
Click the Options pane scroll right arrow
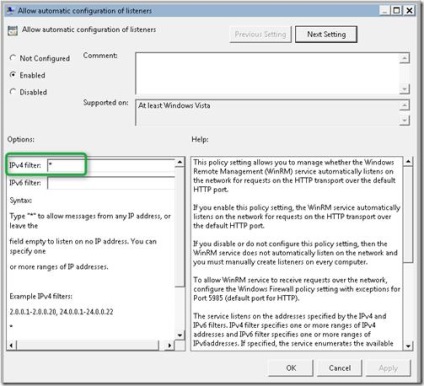click(x=170, y=345)
